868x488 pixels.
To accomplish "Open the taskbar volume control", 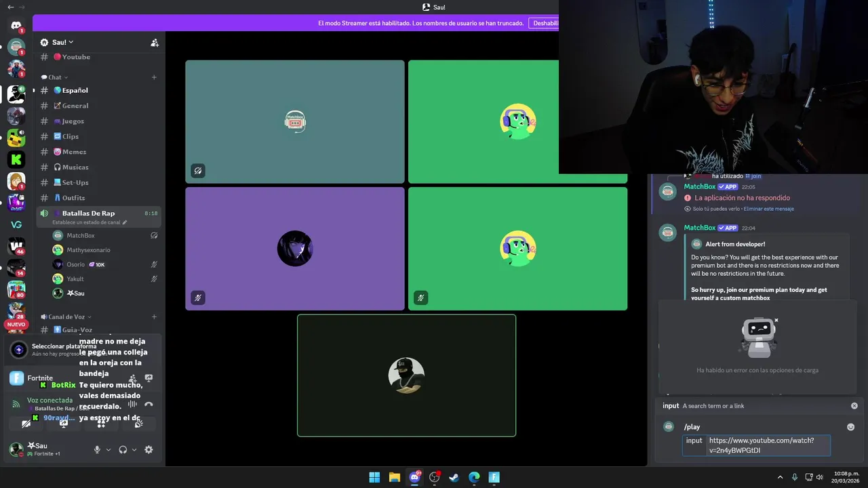I will (819, 477).
